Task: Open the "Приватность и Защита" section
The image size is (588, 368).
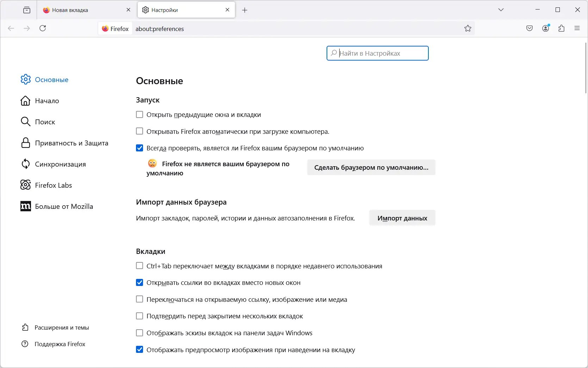Action: click(x=71, y=143)
